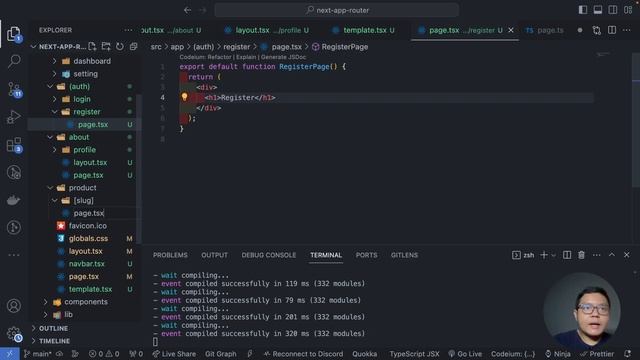Open the Search view in activity bar
The height and width of the screenshot is (360, 640).
pos(14,61)
